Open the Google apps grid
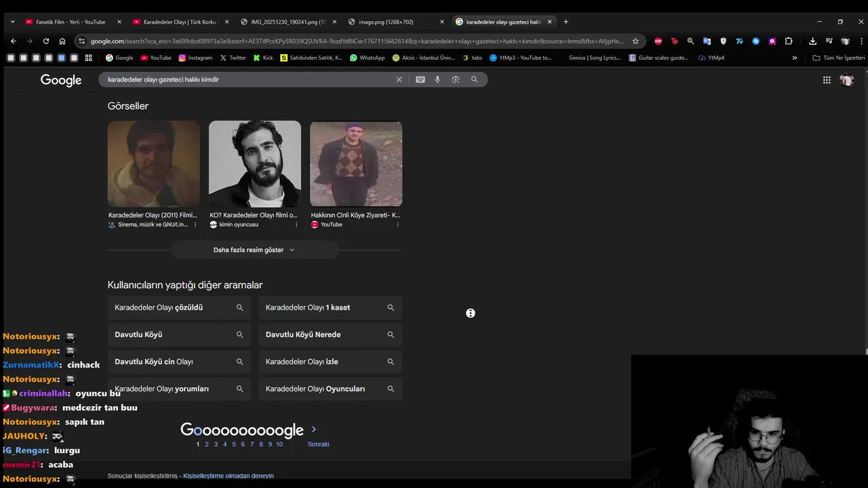 tap(827, 80)
